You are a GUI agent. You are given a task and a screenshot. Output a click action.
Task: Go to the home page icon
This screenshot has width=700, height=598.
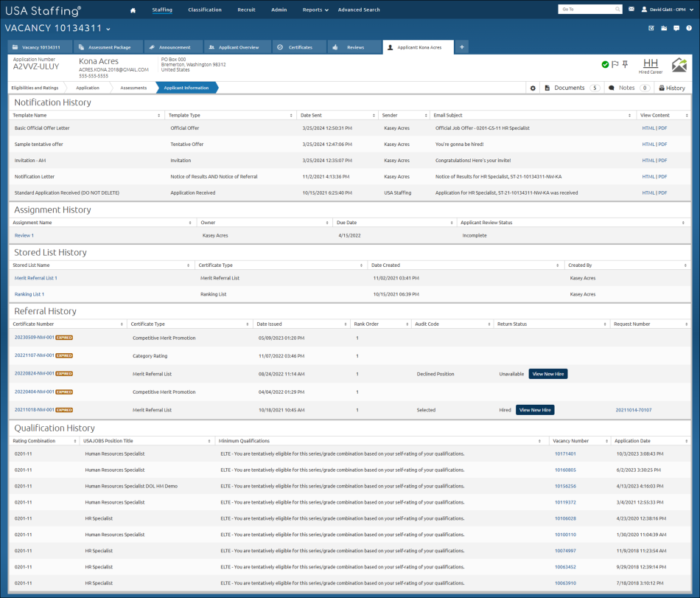pyautogui.click(x=133, y=10)
